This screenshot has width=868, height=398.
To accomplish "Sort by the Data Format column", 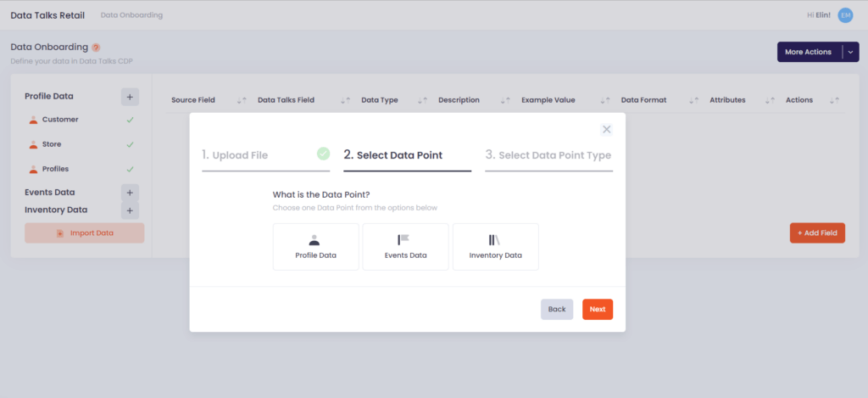I will tap(693, 100).
